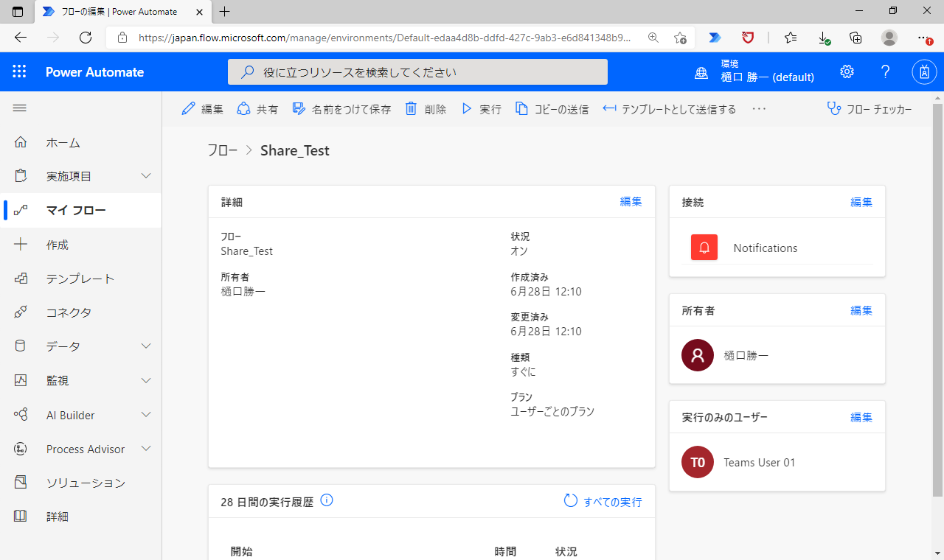
Task: Close the Power Automate browser tab
Action: click(x=199, y=12)
